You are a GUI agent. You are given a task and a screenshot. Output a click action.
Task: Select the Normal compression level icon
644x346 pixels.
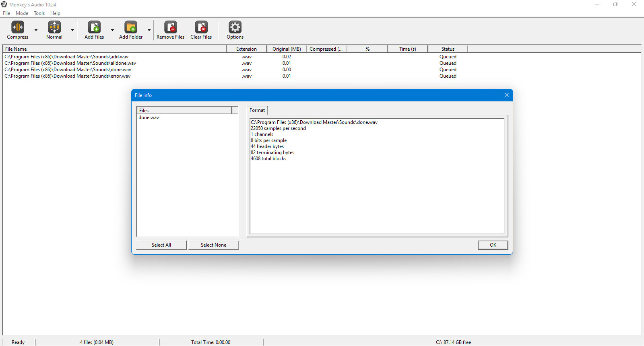tap(54, 27)
